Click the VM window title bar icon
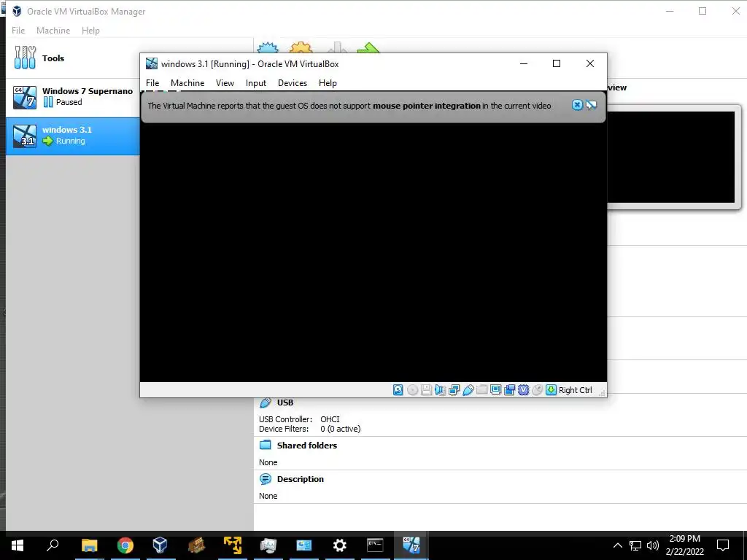747x560 pixels. [x=152, y=64]
